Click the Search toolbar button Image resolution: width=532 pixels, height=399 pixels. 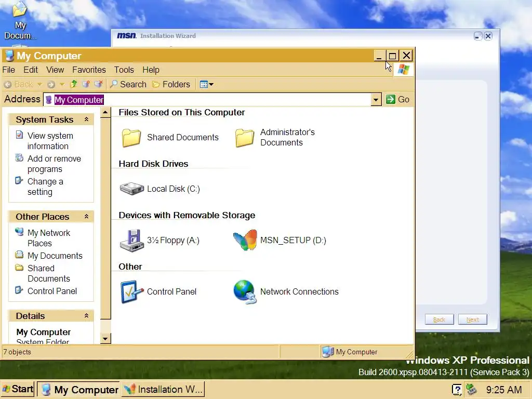pos(128,84)
